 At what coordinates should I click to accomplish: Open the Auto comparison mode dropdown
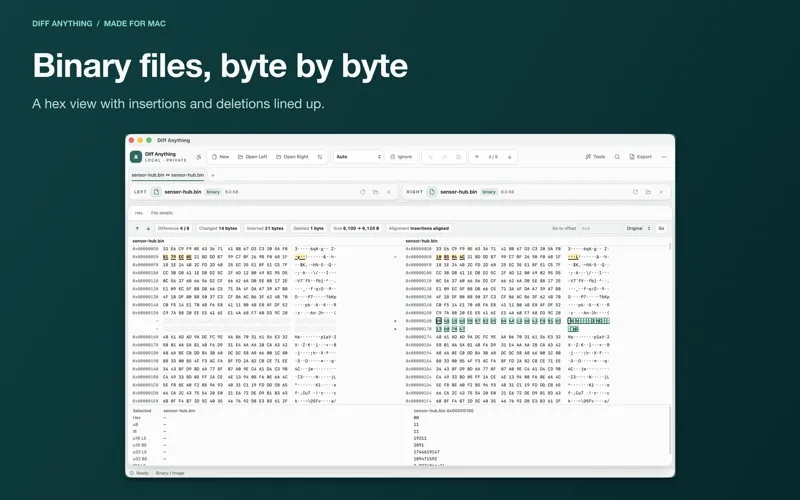tap(358, 157)
